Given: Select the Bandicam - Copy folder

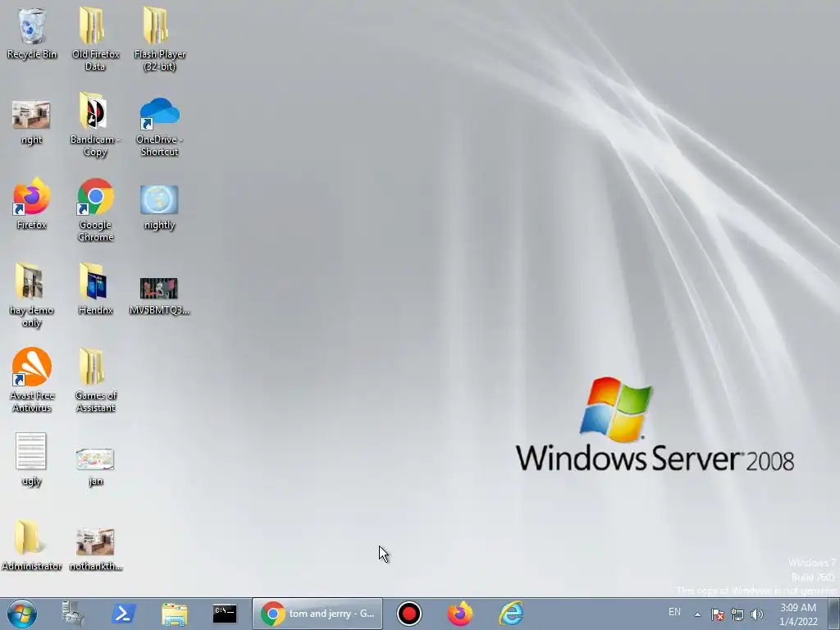Looking at the screenshot, I should [95, 125].
